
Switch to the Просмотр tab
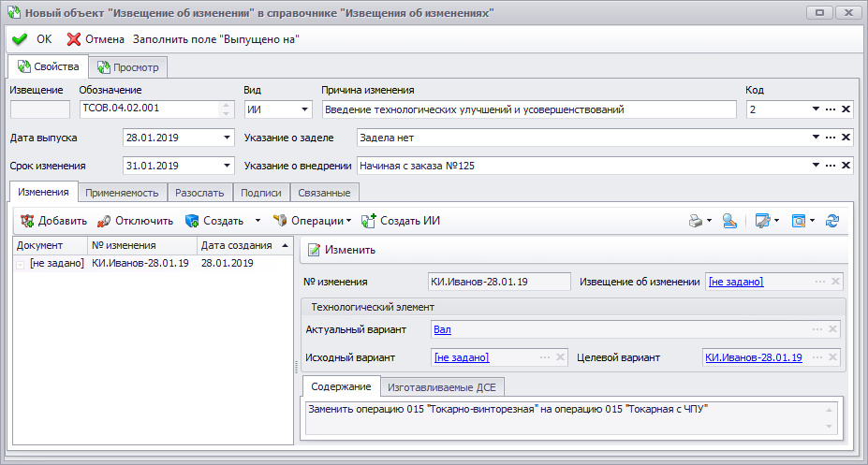click(128, 67)
